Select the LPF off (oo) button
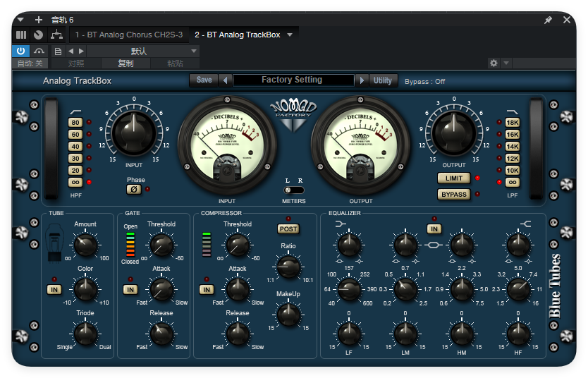Image resolution: width=588 pixels, height=378 pixels. pyautogui.click(x=513, y=182)
